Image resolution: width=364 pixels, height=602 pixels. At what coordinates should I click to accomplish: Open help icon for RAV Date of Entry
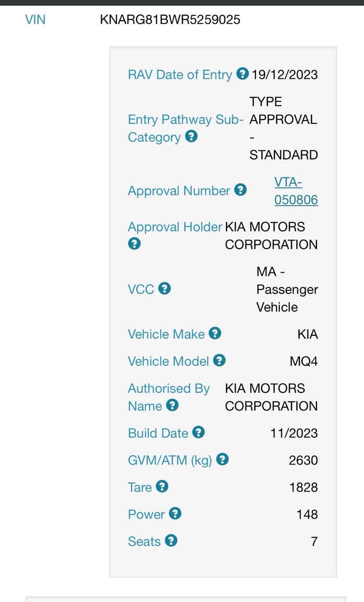click(242, 74)
